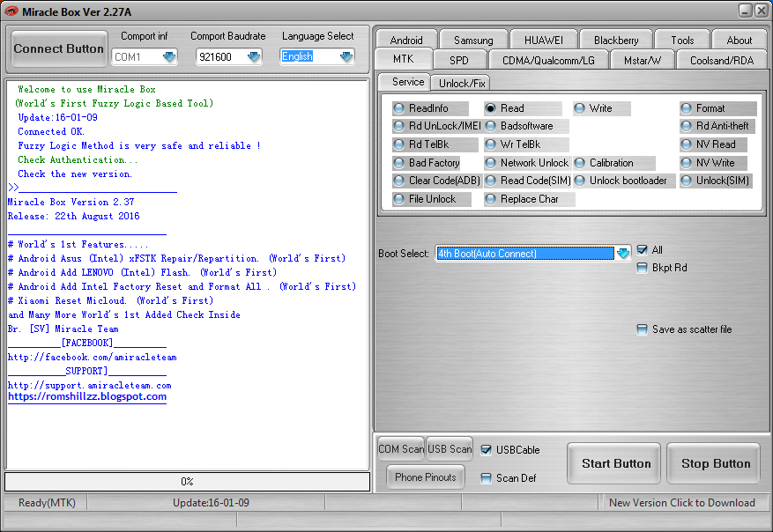The width and height of the screenshot is (773, 532).
Task: Open the HUAWEI tab
Action: (543, 40)
